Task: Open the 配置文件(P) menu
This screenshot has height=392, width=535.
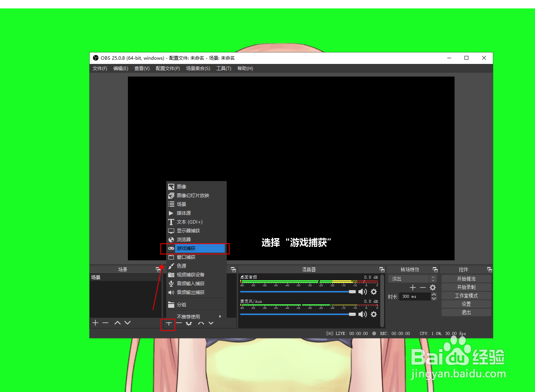Action: 168,69
